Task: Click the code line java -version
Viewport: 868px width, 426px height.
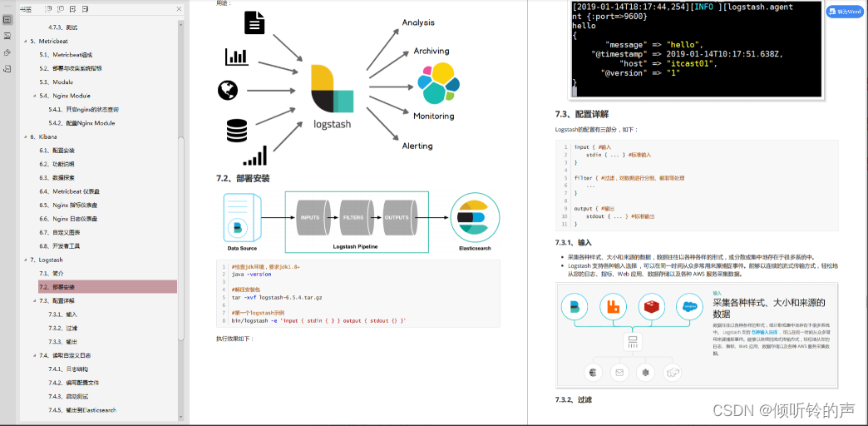Action: pos(251,275)
